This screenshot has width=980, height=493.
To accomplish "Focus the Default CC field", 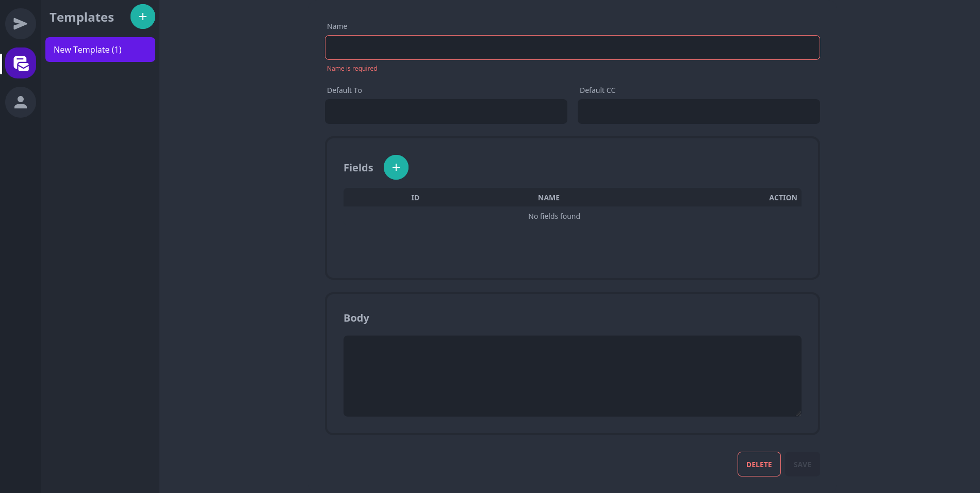I will [x=698, y=112].
